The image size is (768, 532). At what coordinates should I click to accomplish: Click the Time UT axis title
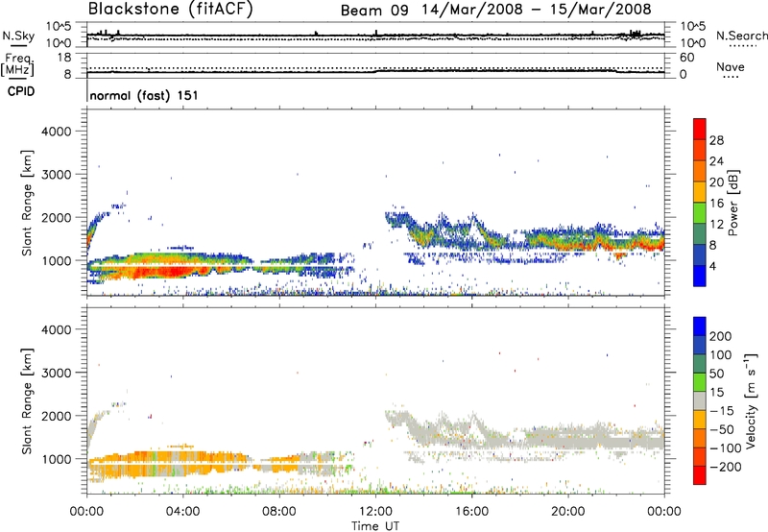[375, 526]
